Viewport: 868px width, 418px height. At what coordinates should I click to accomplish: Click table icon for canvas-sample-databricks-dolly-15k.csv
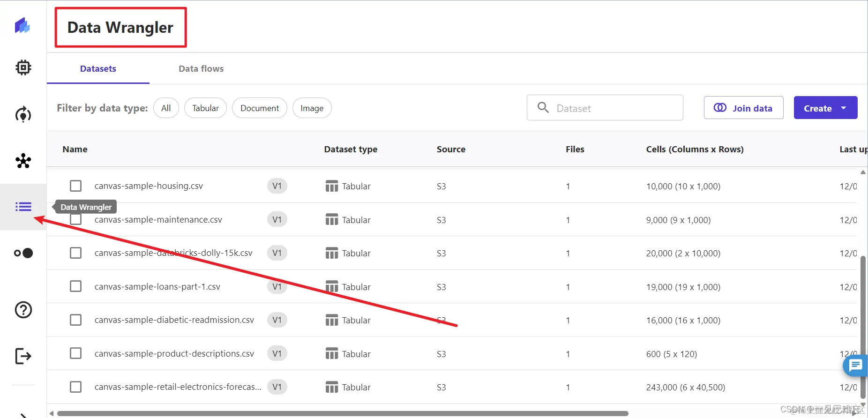pyautogui.click(x=331, y=253)
